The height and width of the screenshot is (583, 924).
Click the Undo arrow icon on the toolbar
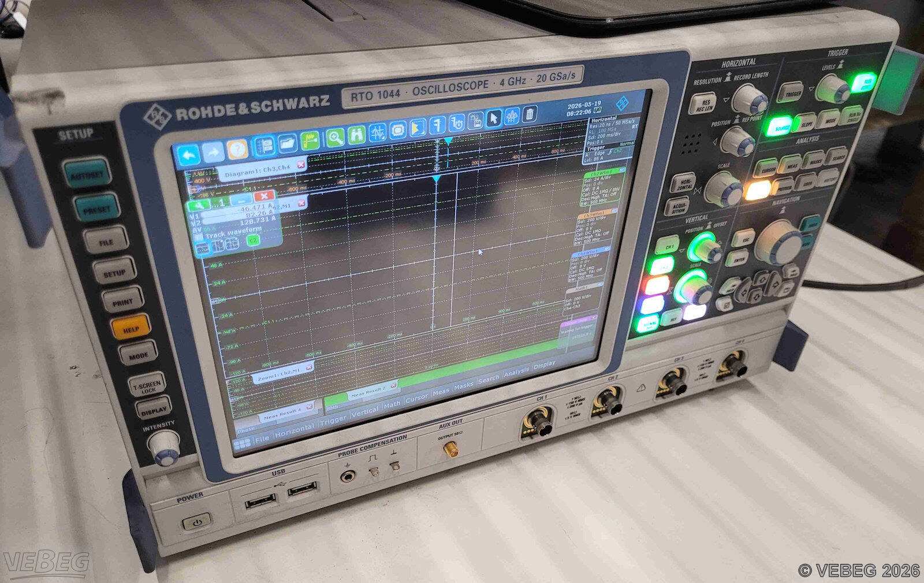point(188,154)
